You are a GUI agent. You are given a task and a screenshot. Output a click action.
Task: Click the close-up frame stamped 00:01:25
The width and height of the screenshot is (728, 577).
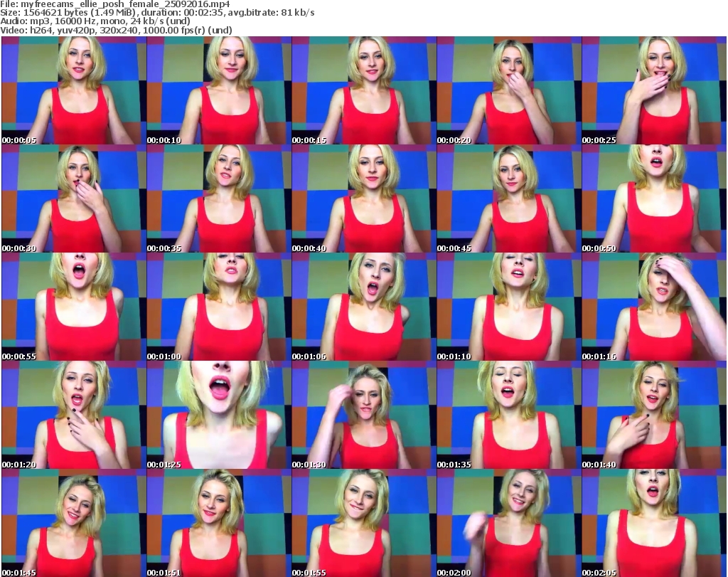coord(218,415)
